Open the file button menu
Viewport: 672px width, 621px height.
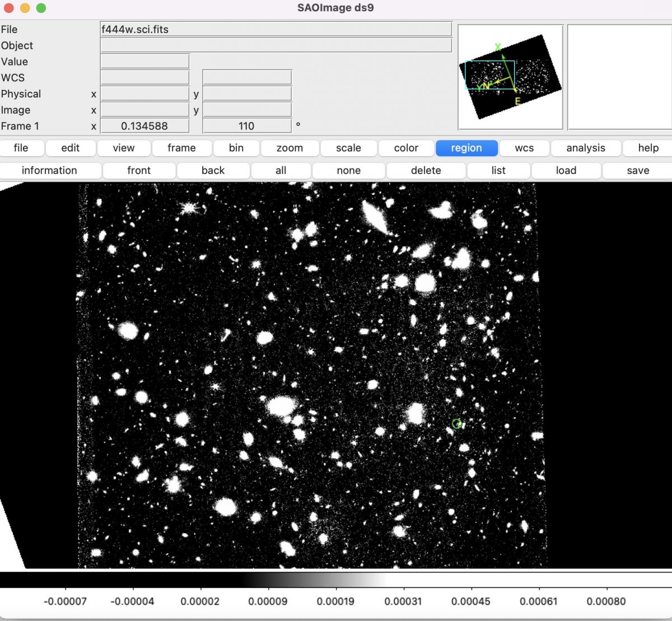(21, 148)
